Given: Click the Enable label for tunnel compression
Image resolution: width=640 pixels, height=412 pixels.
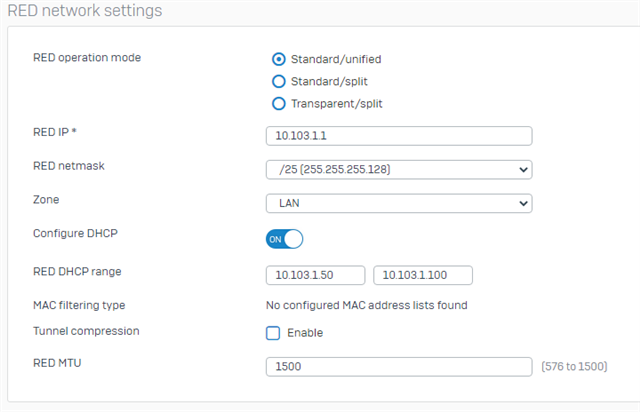Looking at the screenshot, I should (x=305, y=333).
